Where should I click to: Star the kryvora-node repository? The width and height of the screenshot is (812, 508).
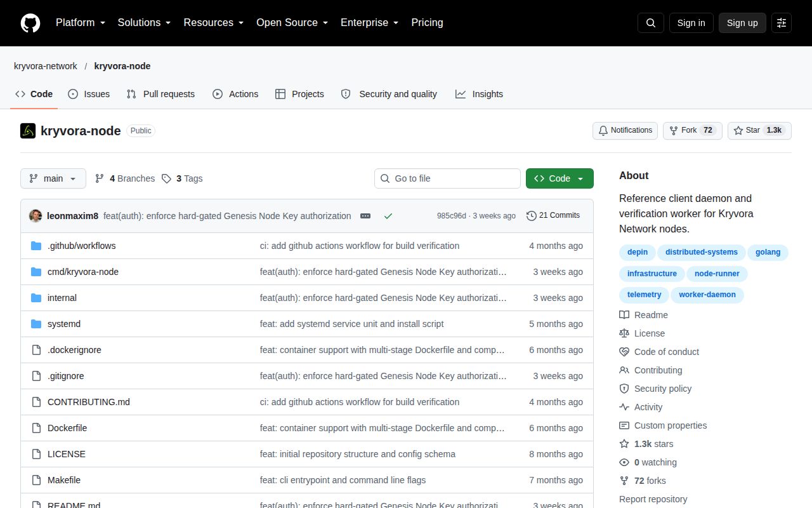tap(759, 131)
